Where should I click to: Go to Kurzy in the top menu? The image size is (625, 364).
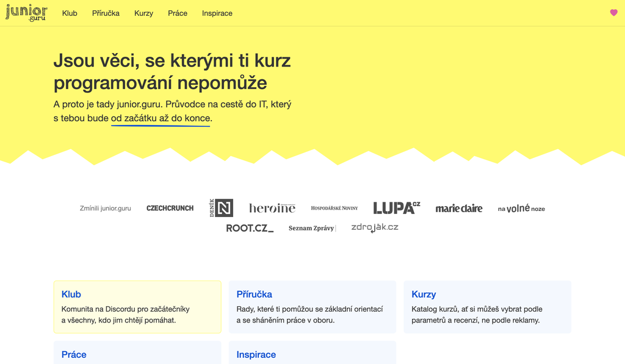(x=143, y=13)
